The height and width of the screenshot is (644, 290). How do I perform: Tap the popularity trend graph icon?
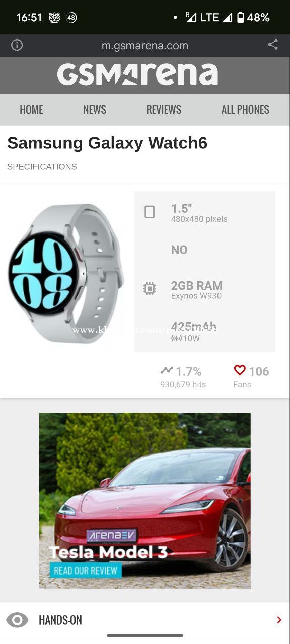click(x=167, y=371)
